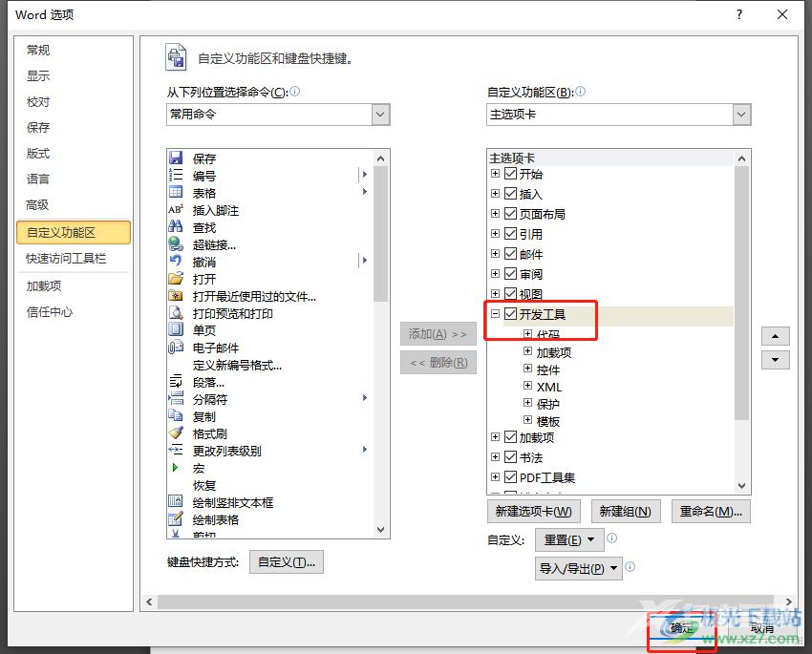
Task: Select the 编号 numbering icon
Action: click(176, 175)
